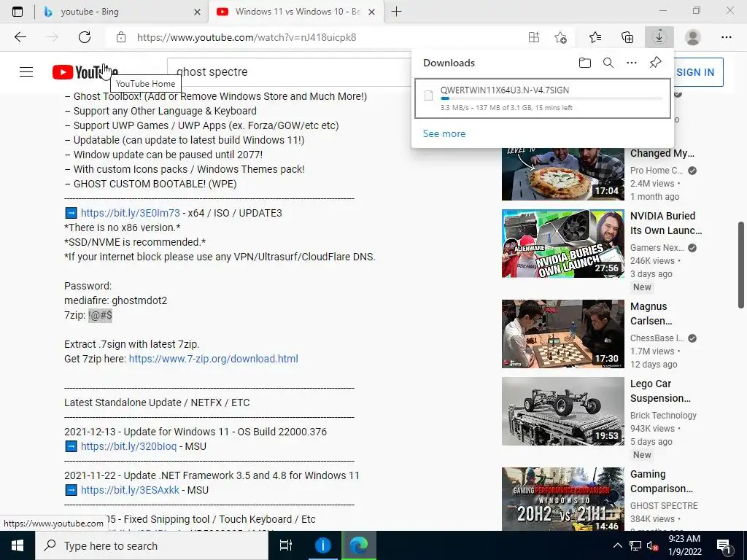
Task: Pin the Downloads panel
Action: click(x=656, y=63)
